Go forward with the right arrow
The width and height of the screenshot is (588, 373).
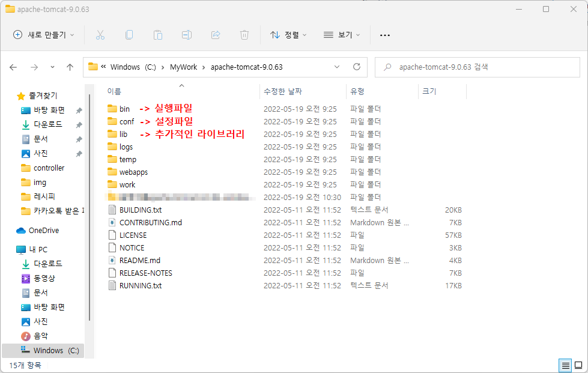pos(34,67)
